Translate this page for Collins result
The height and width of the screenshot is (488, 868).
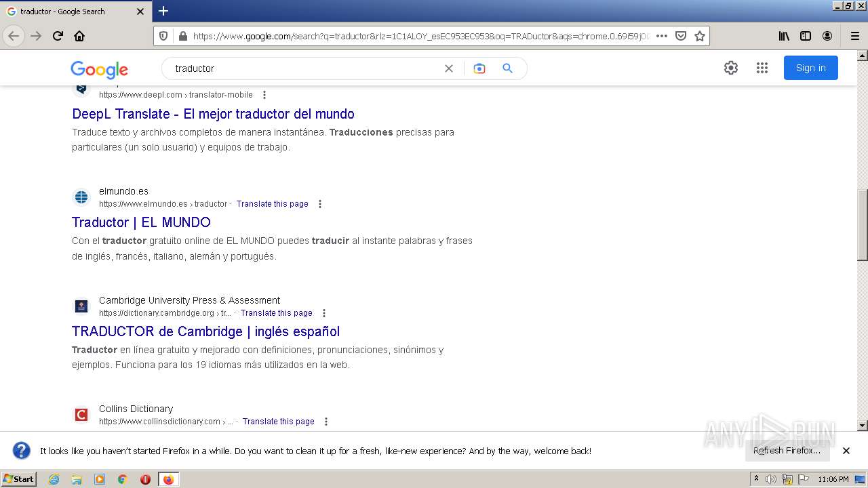[279, 422]
